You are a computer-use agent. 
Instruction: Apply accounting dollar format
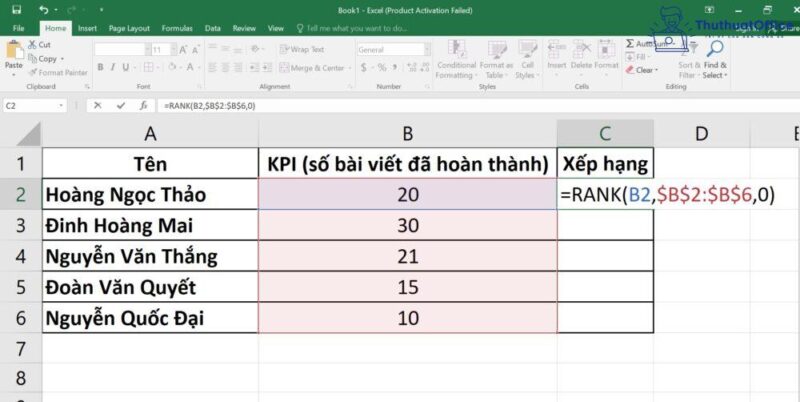pyautogui.click(x=364, y=67)
